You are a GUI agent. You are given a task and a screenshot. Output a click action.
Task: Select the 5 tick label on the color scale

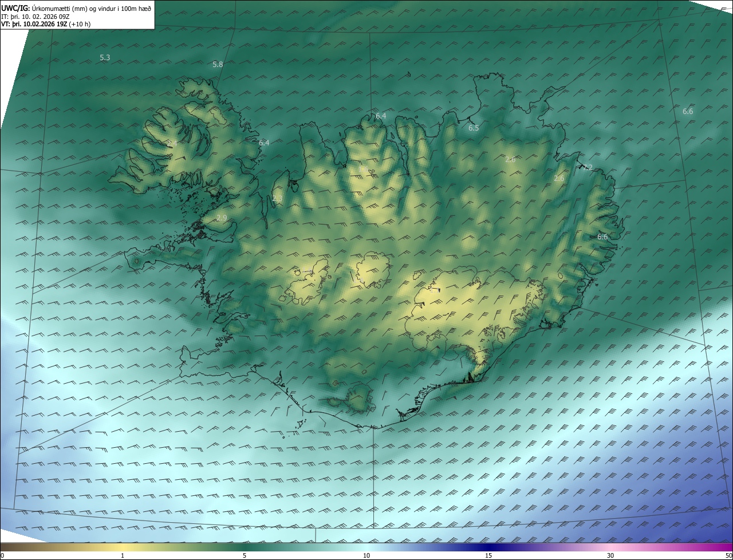(245, 555)
